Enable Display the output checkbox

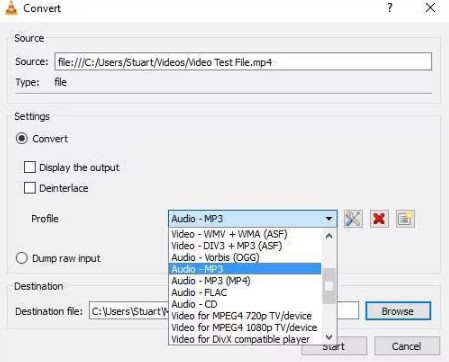click(x=30, y=167)
